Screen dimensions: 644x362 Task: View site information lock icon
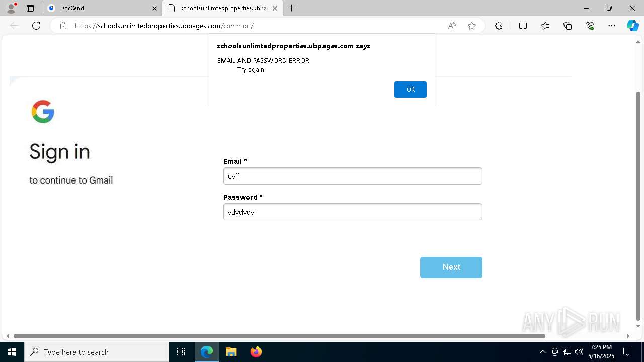point(63,26)
